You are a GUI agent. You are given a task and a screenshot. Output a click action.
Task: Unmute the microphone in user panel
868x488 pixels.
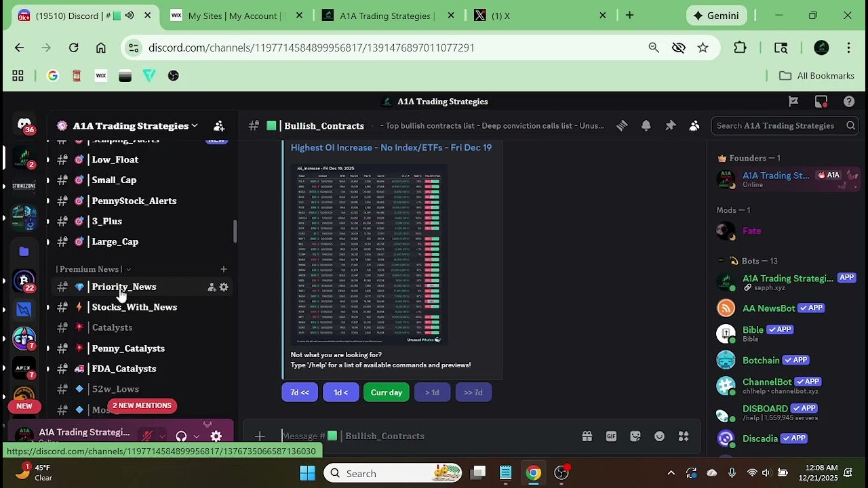point(146,436)
